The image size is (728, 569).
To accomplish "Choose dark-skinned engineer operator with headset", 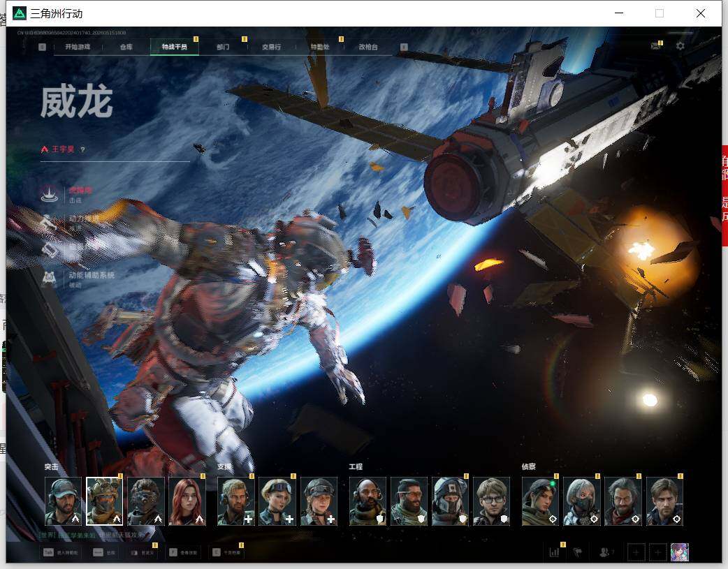I will [367, 501].
